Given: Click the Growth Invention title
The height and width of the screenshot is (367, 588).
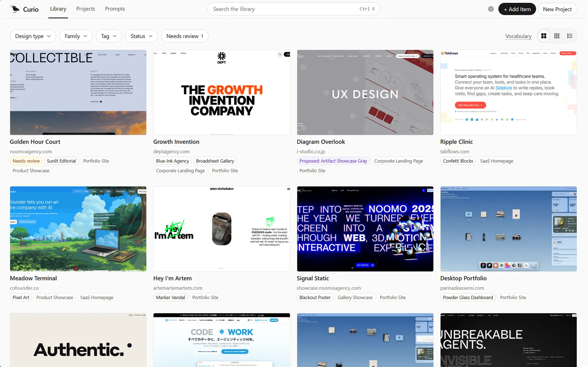Looking at the screenshot, I should point(176,142).
